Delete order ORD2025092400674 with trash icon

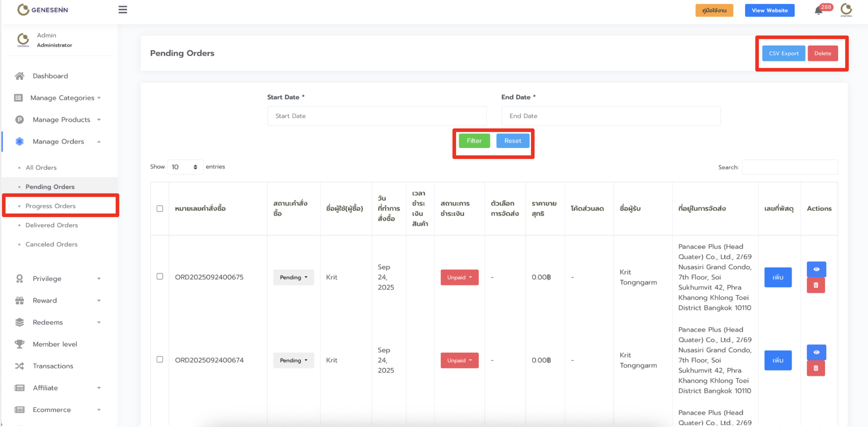816,368
